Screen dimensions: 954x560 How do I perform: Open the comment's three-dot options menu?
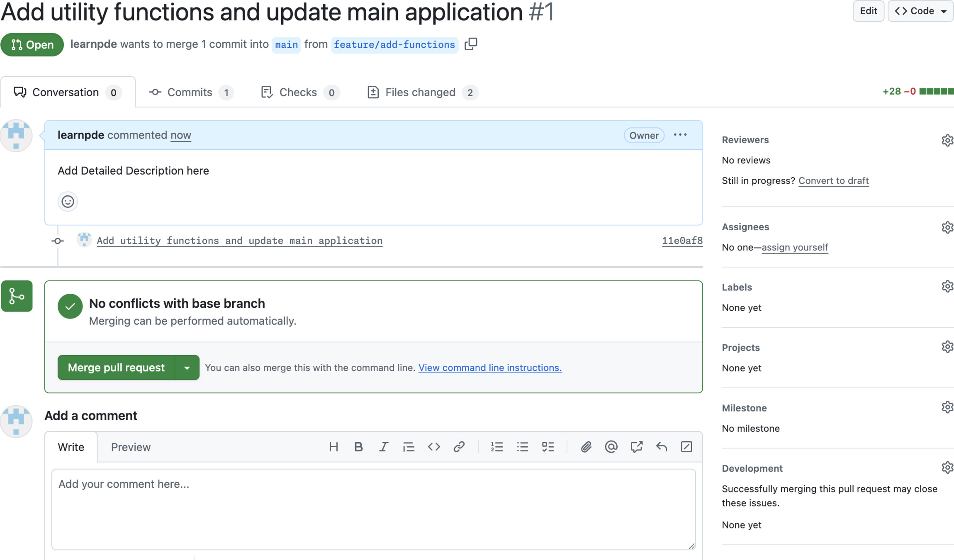point(680,135)
